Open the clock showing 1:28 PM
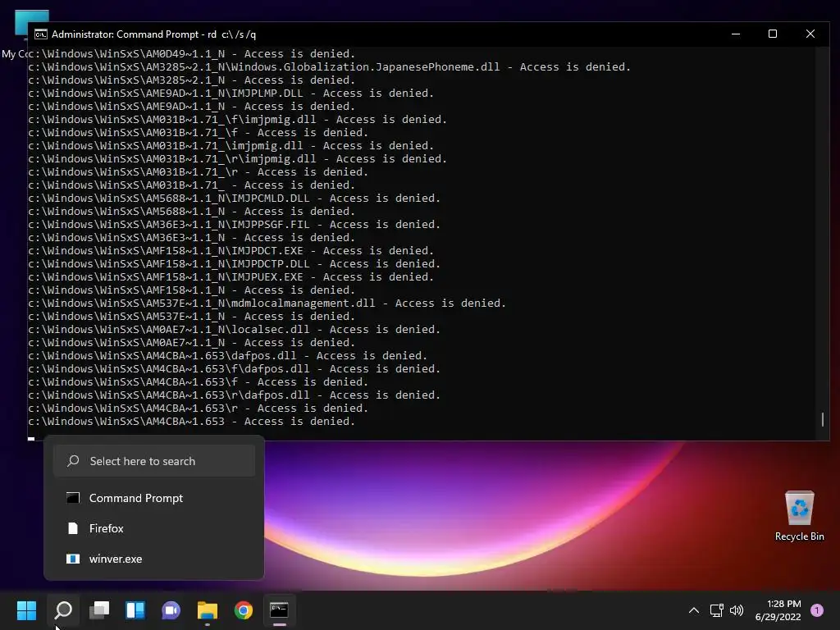Screen dimensions: 840x630 point(783,604)
